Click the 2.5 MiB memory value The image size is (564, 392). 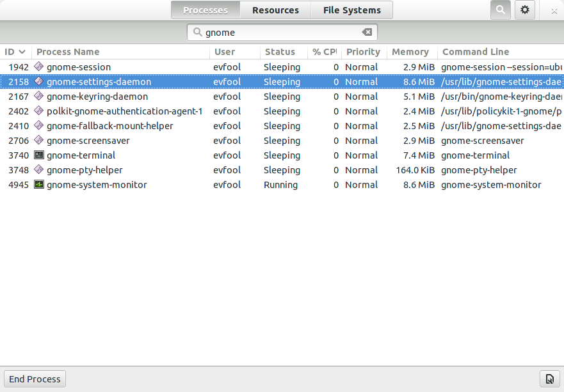pos(419,126)
